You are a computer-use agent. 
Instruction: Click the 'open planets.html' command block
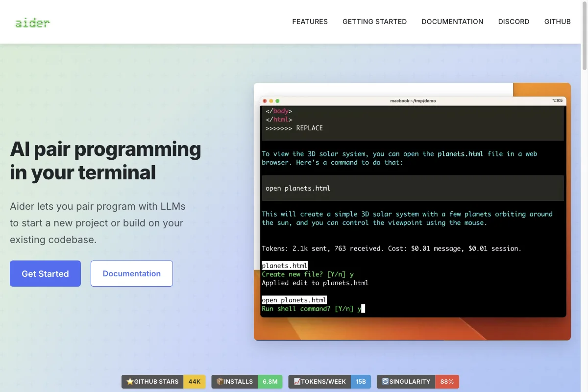point(413,188)
